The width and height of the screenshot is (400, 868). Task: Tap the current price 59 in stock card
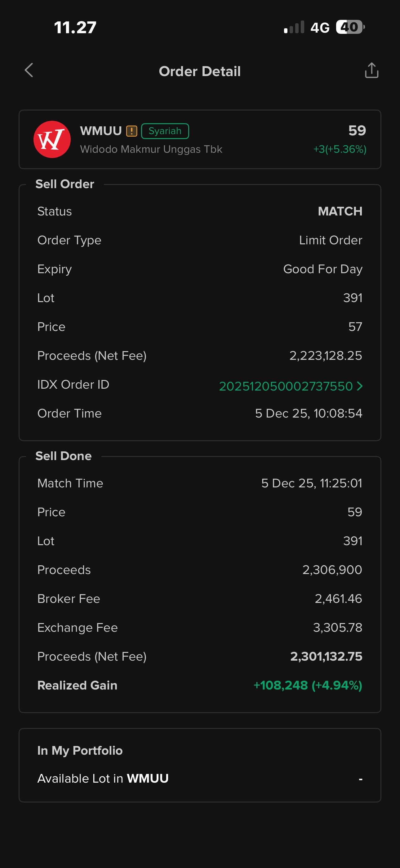(357, 130)
